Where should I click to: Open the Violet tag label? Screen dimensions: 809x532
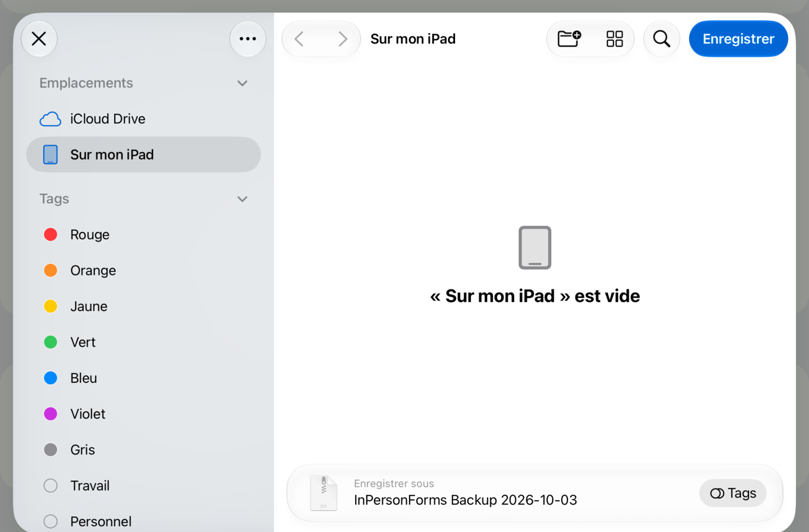click(x=88, y=414)
